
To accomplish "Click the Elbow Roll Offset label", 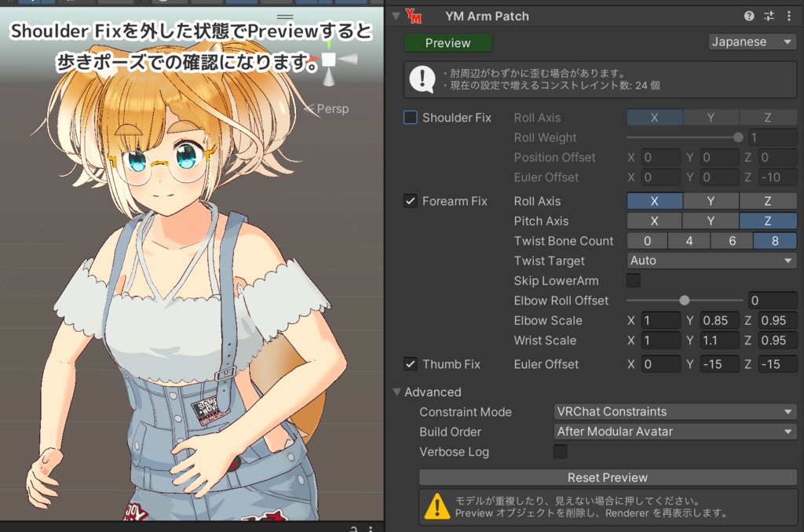I will pos(561,301).
